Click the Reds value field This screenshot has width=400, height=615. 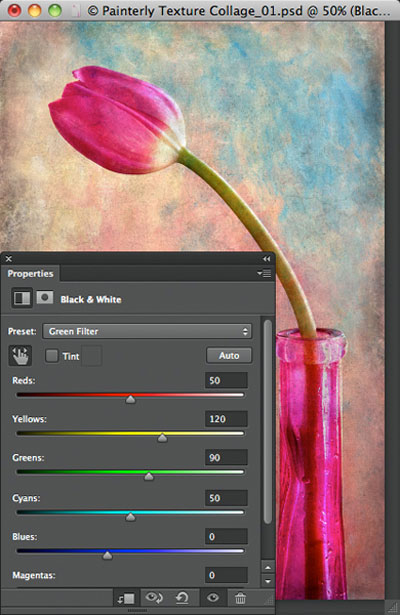click(x=226, y=380)
